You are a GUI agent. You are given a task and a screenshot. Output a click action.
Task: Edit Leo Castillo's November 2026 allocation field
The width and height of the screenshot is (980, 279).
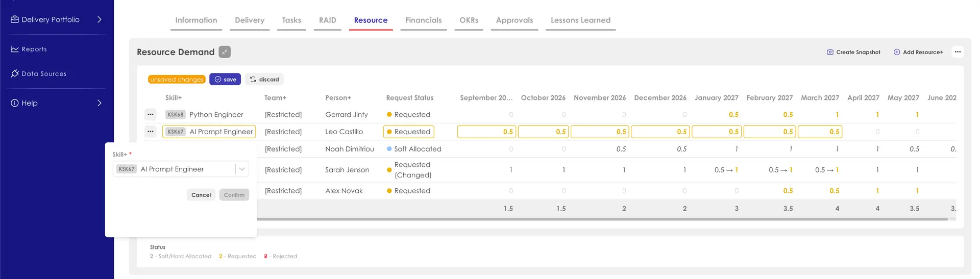click(x=600, y=132)
